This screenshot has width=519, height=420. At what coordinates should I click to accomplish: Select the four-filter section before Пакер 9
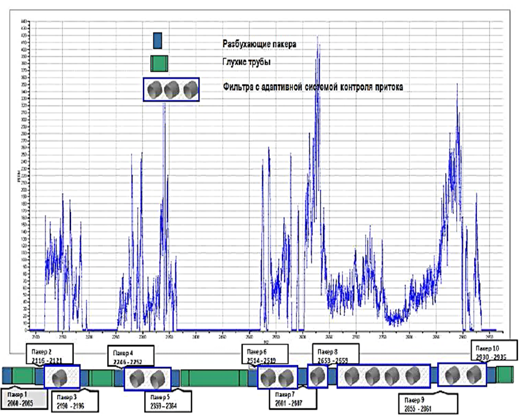coord(383,376)
